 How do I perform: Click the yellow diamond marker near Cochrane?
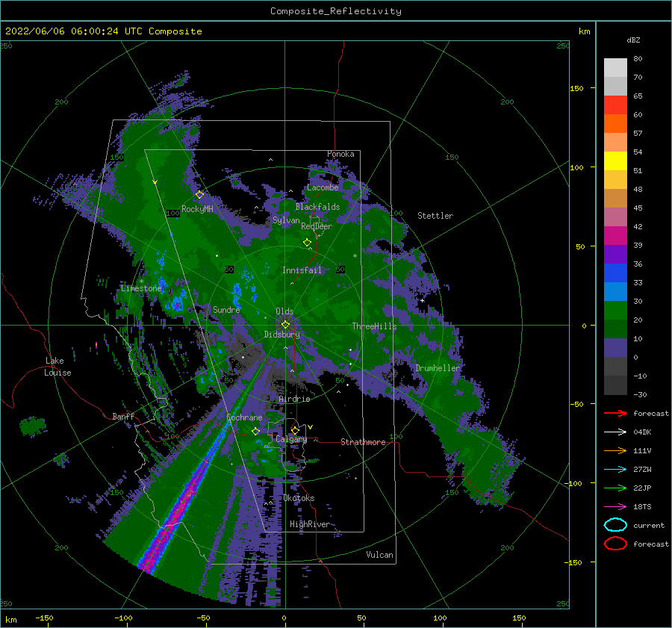click(255, 431)
